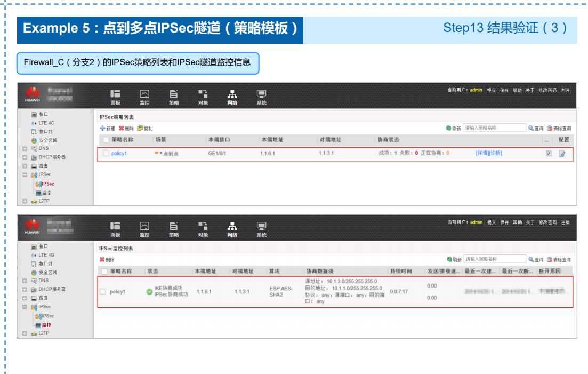Image resolution: width=588 pixels, height=374 pixels.
Task: Click 清除查询 in IPSec策略列表 toolbar
Action: click(559, 128)
